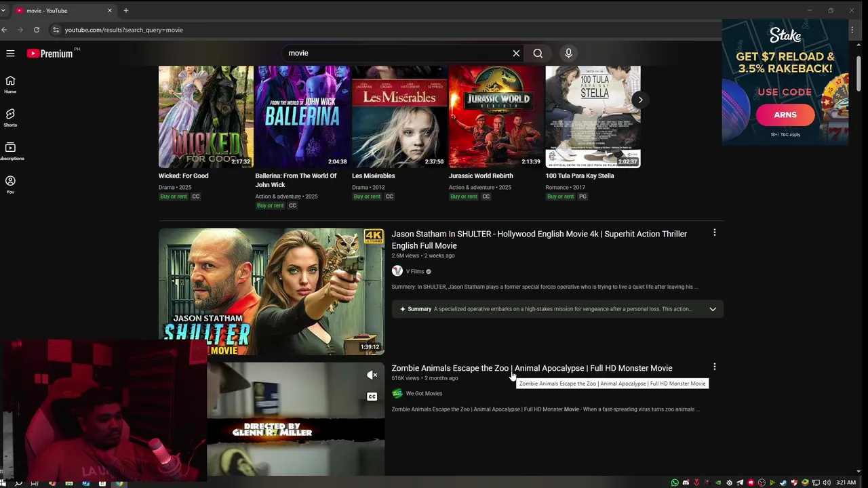Open a new browser tab
The width and height of the screenshot is (868, 488).
click(126, 10)
